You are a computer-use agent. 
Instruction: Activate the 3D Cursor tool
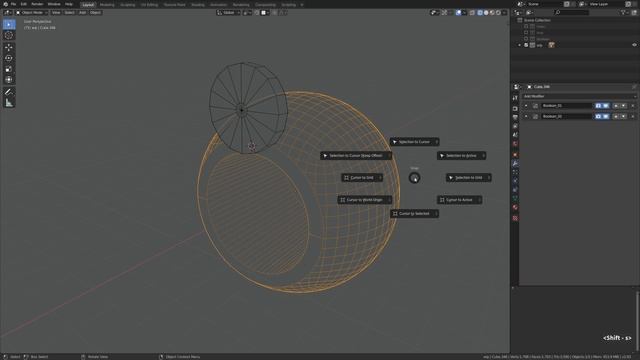(x=9, y=36)
